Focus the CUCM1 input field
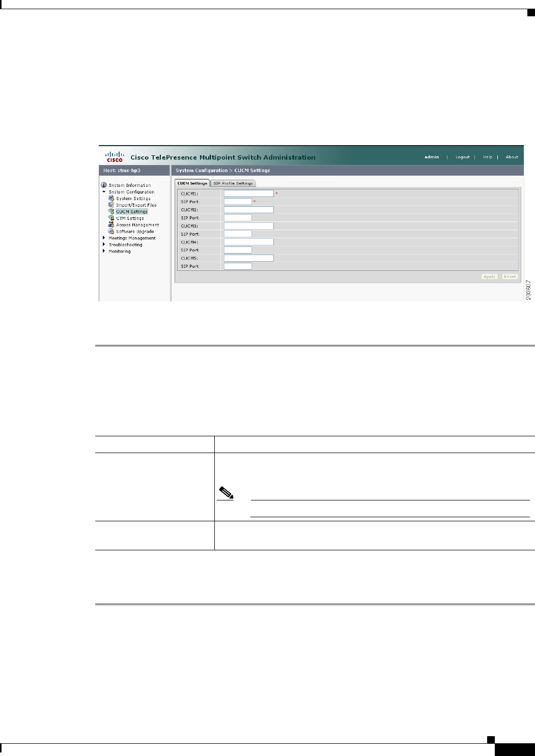 click(x=248, y=193)
